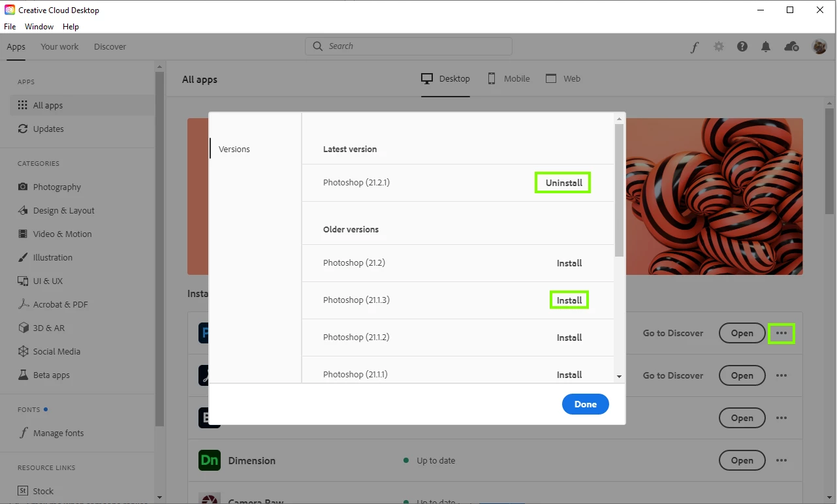Open the second installed app in the list
The height and width of the screenshot is (504, 837).
[742, 375]
